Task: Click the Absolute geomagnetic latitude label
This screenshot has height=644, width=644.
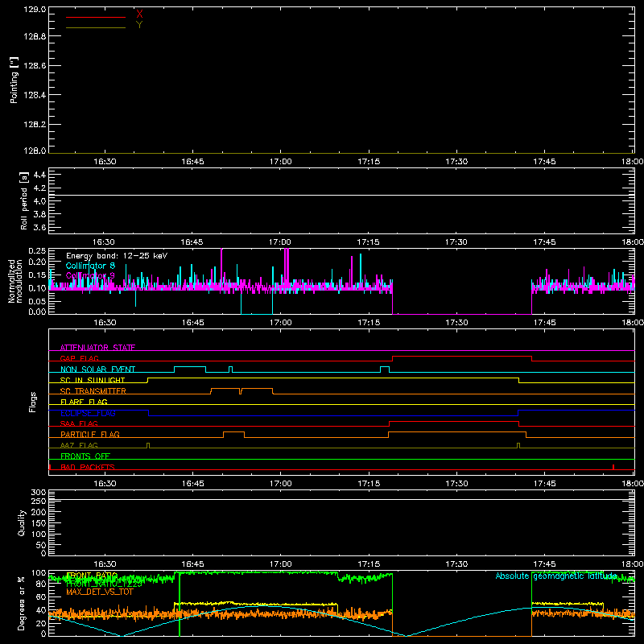Action: [x=556, y=576]
